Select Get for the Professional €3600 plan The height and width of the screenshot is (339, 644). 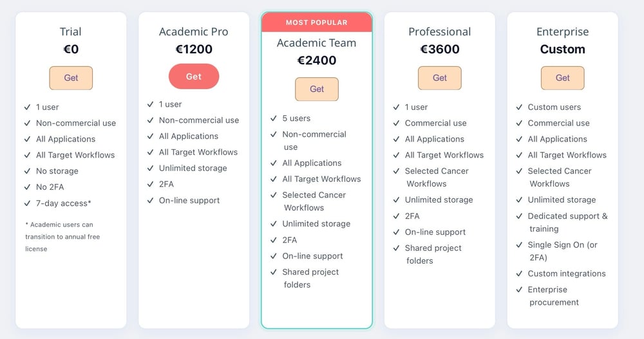click(x=440, y=78)
